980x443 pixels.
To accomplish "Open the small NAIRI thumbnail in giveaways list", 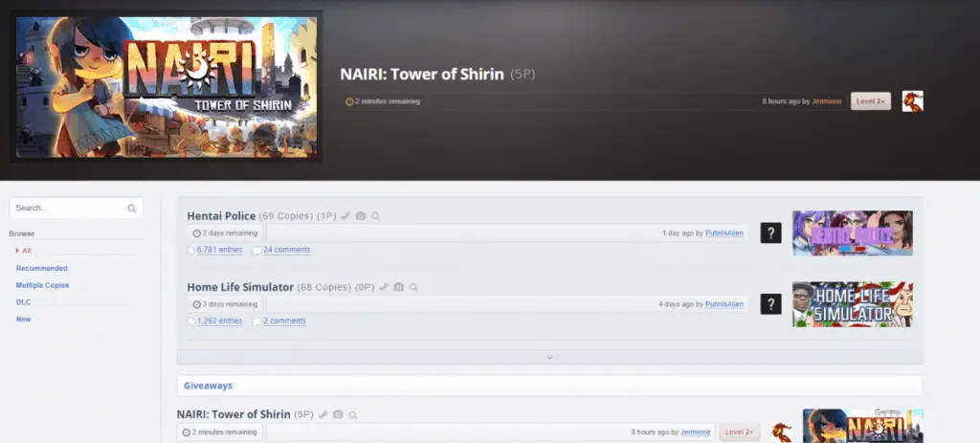I will [862, 426].
